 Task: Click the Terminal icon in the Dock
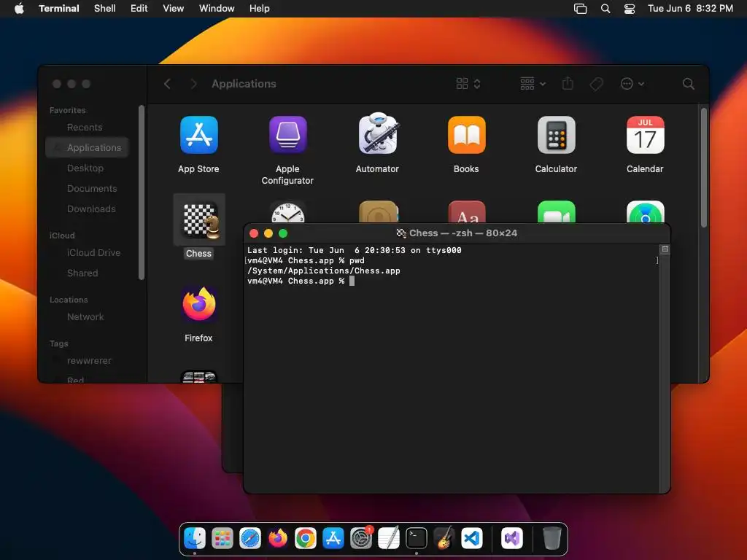point(417,538)
